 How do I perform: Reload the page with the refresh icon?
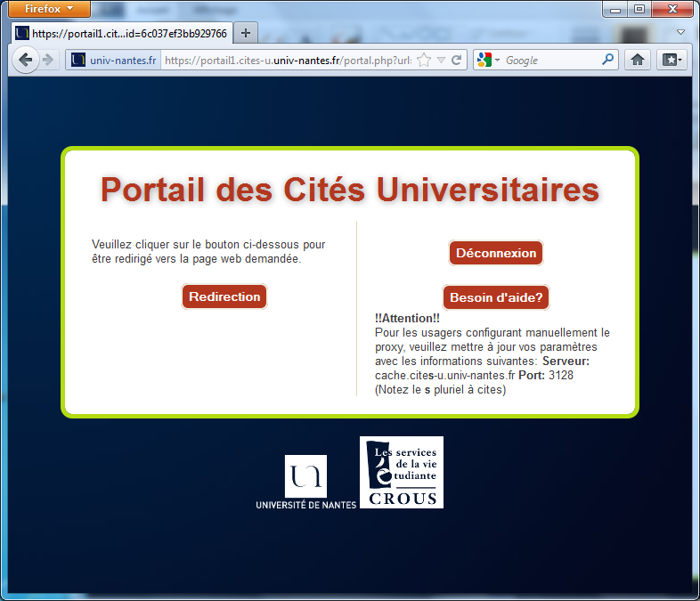coord(457,61)
